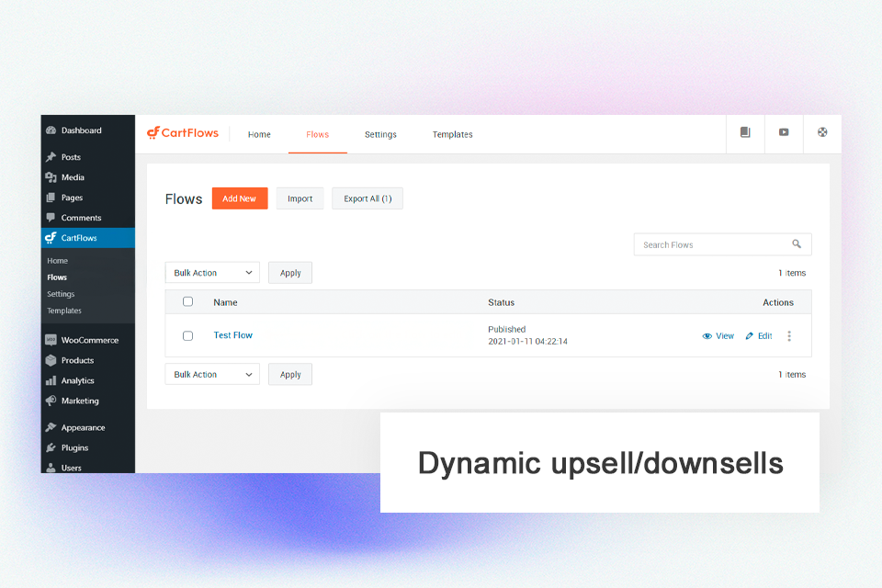Open the Analytics menu label

pos(77,380)
